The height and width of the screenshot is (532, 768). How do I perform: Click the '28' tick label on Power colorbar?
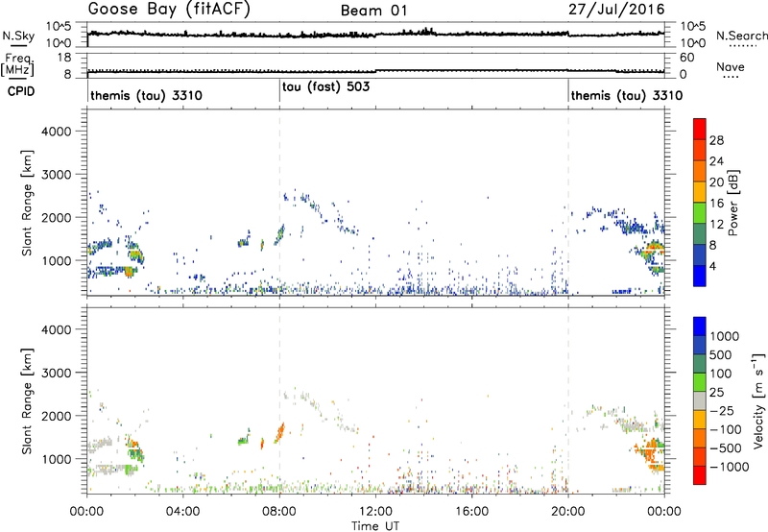coord(716,140)
